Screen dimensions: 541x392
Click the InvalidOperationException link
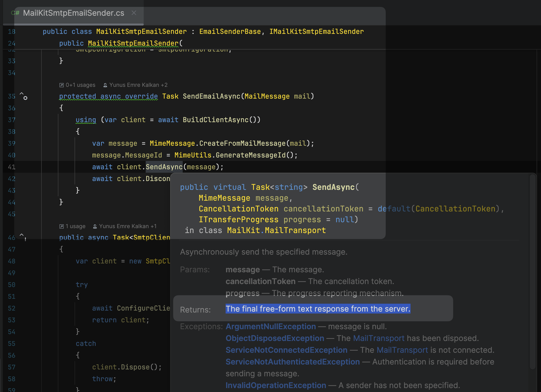click(276, 385)
